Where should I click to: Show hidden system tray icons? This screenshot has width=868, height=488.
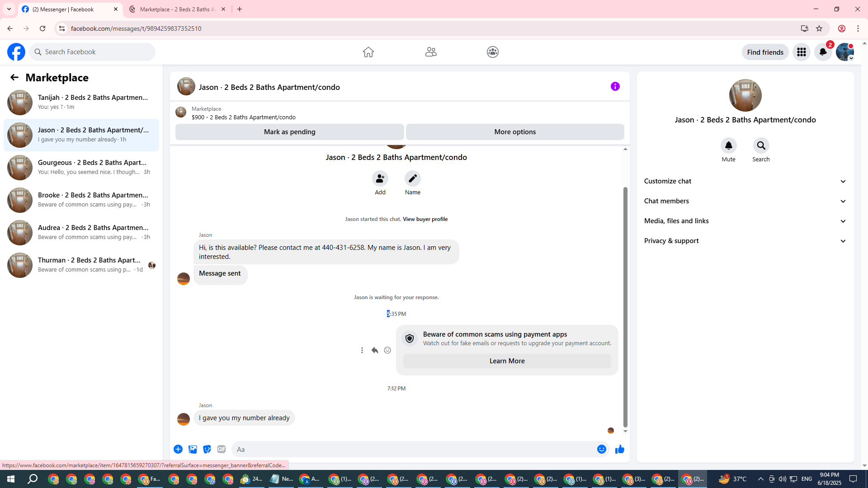tap(760, 479)
